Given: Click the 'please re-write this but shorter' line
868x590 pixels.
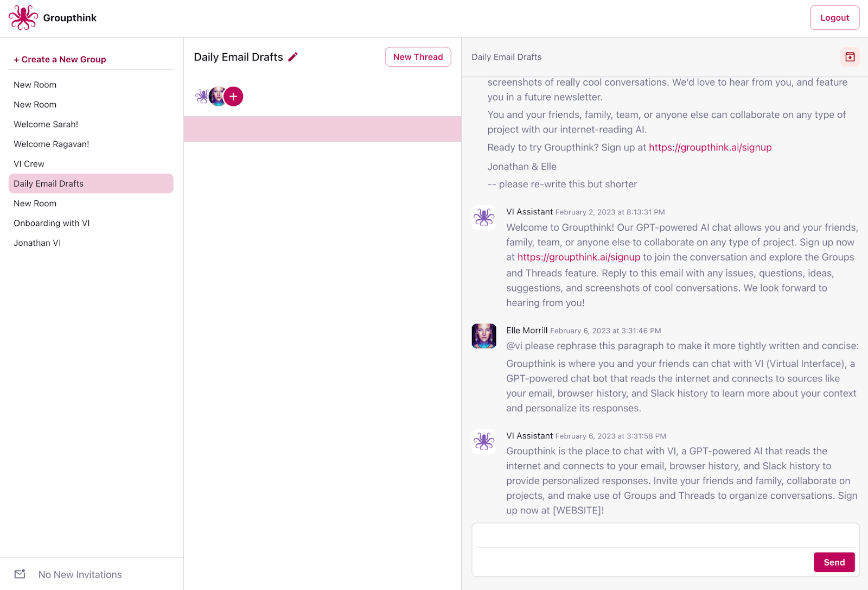Looking at the screenshot, I should point(562,184).
